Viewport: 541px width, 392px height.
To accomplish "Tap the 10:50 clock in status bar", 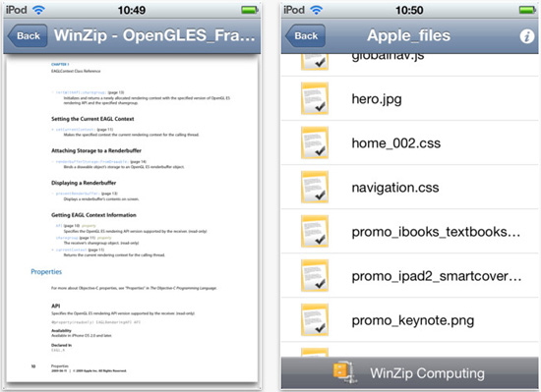I will (x=409, y=10).
